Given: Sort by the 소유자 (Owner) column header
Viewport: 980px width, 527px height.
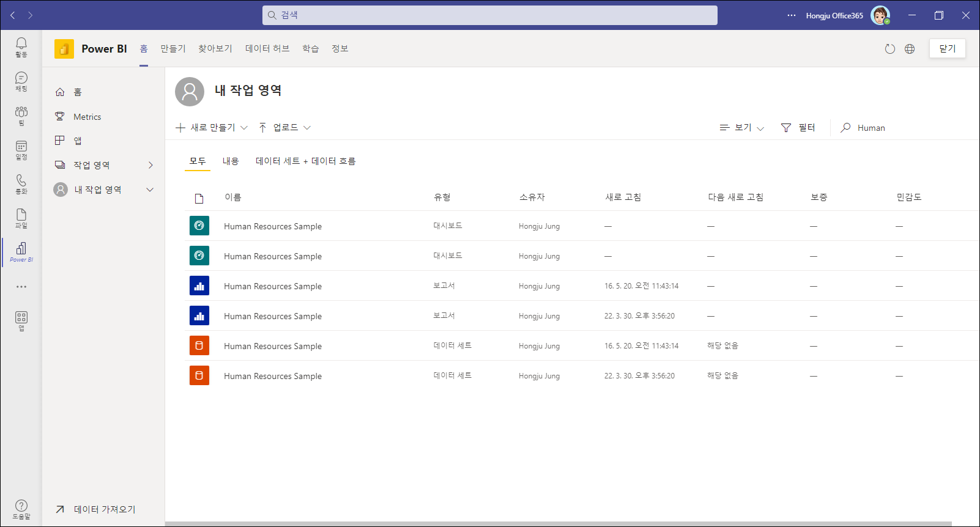Looking at the screenshot, I should 532,197.
